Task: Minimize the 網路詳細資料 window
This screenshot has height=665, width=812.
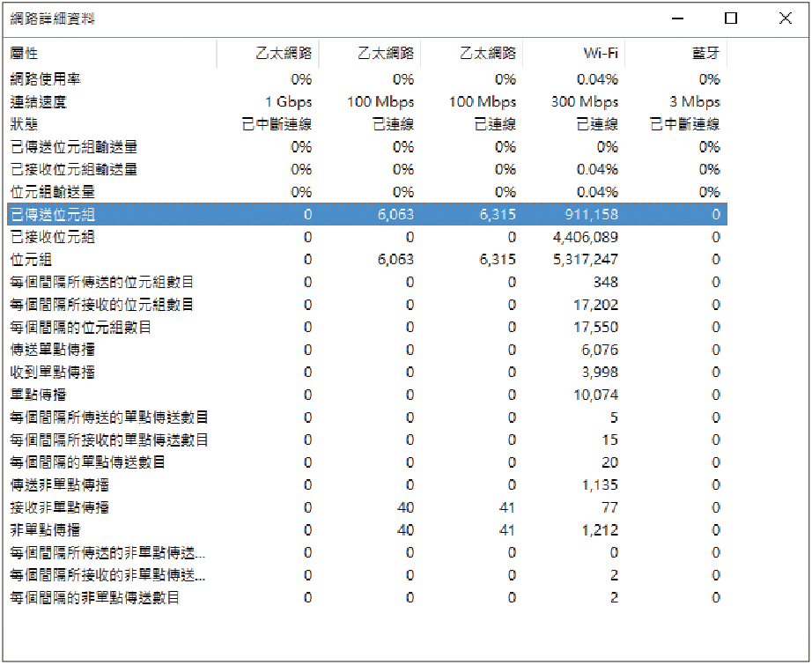Action: pos(677,18)
